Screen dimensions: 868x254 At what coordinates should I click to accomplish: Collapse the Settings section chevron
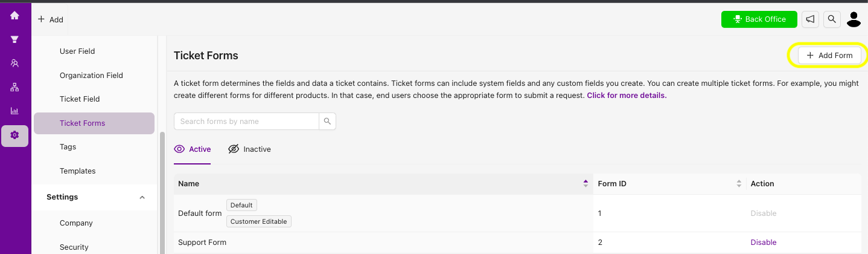(142, 197)
